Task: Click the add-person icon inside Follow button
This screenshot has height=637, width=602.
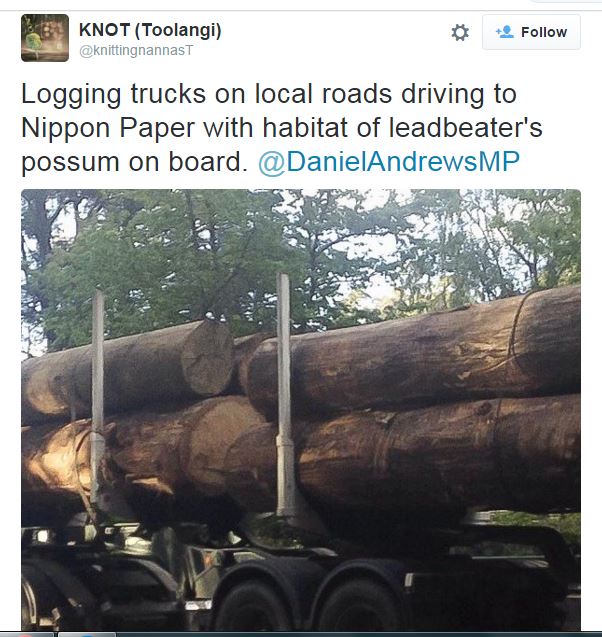Action: [x=505, y=32]
